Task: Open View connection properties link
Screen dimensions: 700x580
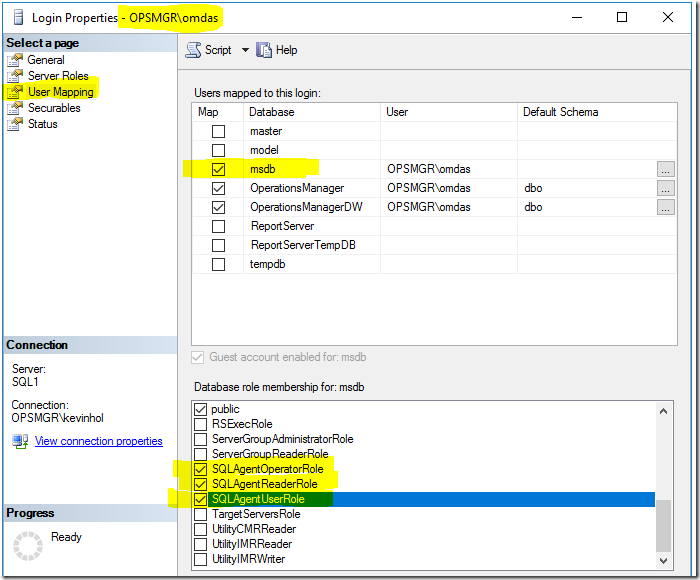Action: click(x=99, y=441)
